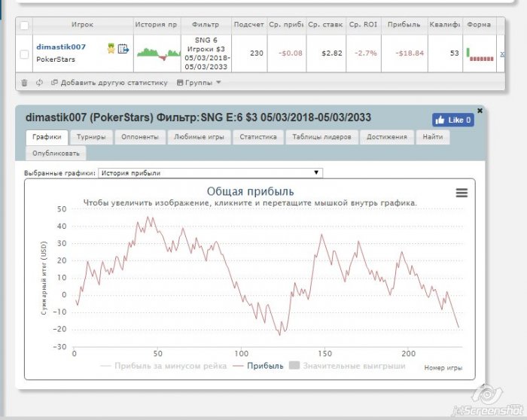Open the Группы dropdown
The height and width of the screenshot is (420, 527).
[x=199, y=83]
